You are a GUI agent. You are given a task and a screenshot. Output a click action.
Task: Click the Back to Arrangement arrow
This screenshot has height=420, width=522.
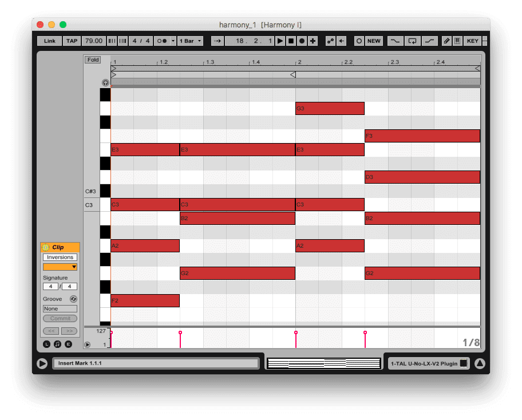pyautogui.click(x=342, y=41)
